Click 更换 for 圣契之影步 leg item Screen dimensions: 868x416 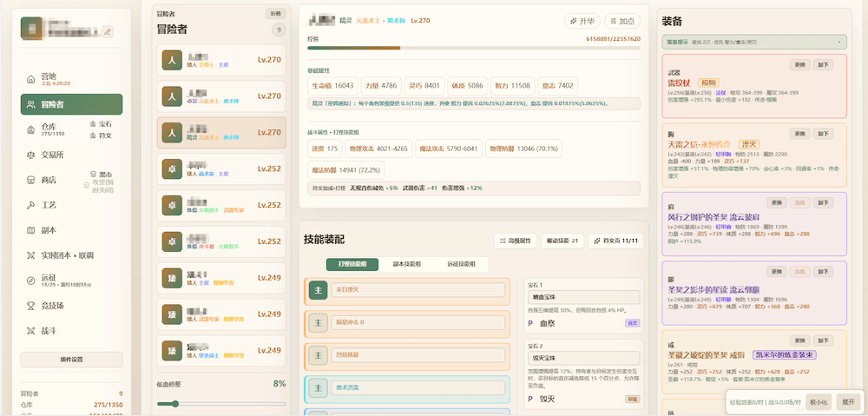[x=777, y=272]
